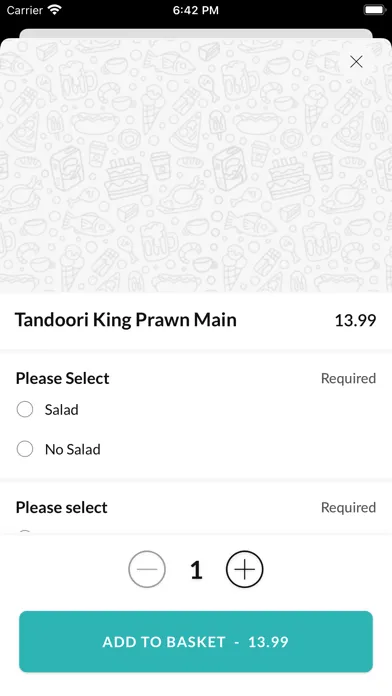Image resolution: width=392 pixels, height=696 pixels.
Task: Tap the Required label of second section
Action: pyautogui.click(x=348, y=507)
